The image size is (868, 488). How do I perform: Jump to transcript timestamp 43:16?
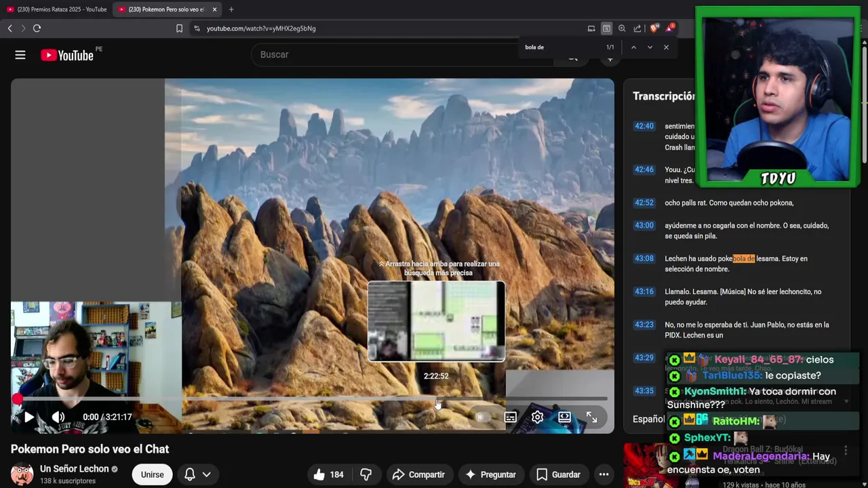(644, 291)
